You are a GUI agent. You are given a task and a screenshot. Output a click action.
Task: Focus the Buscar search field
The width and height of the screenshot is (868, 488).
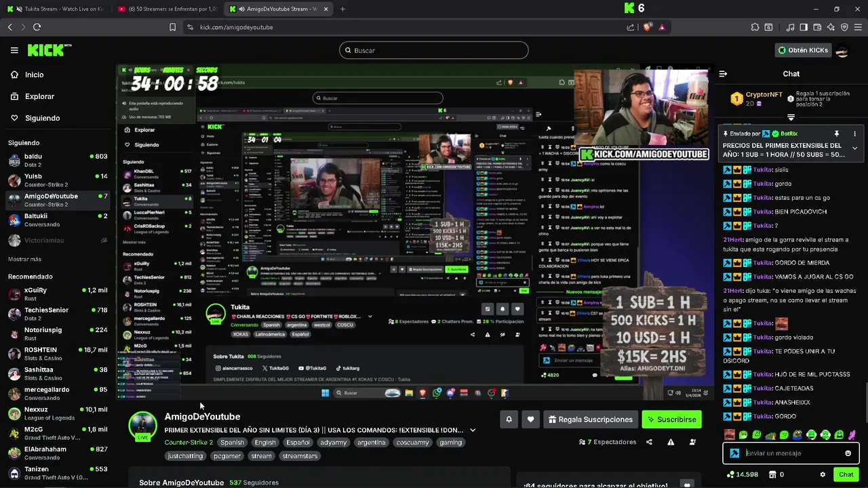coord(434,50)
